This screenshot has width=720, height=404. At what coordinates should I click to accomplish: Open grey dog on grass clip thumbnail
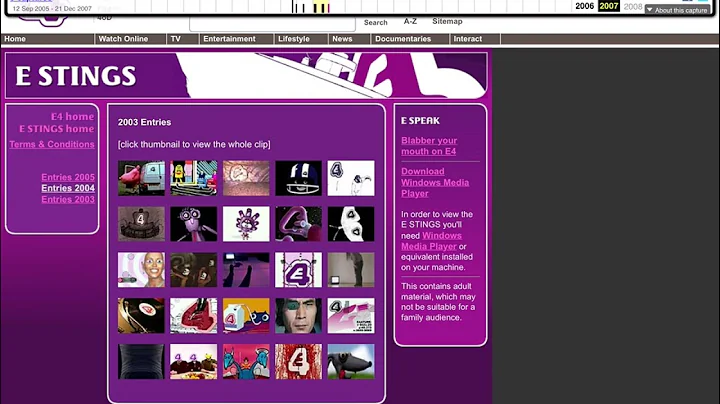click(x=351, y=362)
